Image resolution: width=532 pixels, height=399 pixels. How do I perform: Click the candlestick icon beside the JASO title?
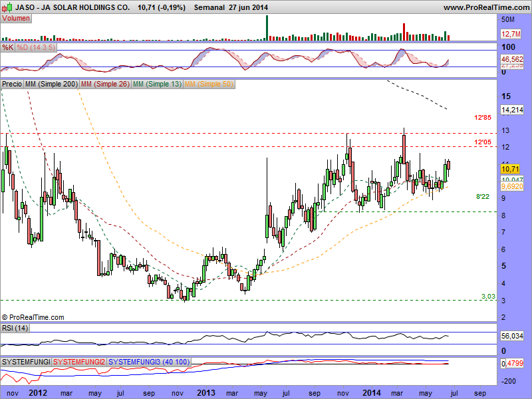[7, 7]
